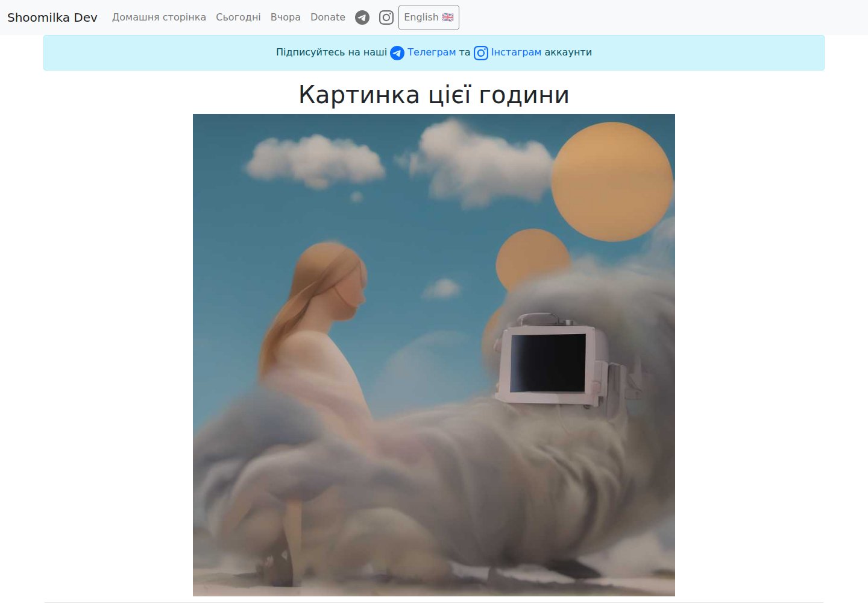
Task: Open Donate menu item
Action: click(328, 17)
